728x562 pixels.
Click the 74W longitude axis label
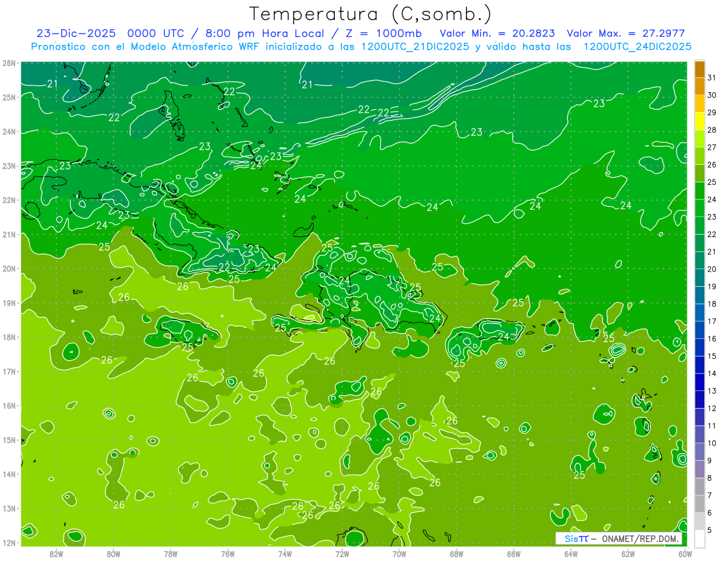point(285,554)
